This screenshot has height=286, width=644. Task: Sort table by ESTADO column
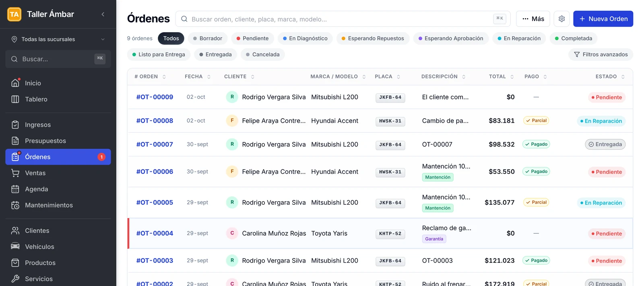coord(610,76)
